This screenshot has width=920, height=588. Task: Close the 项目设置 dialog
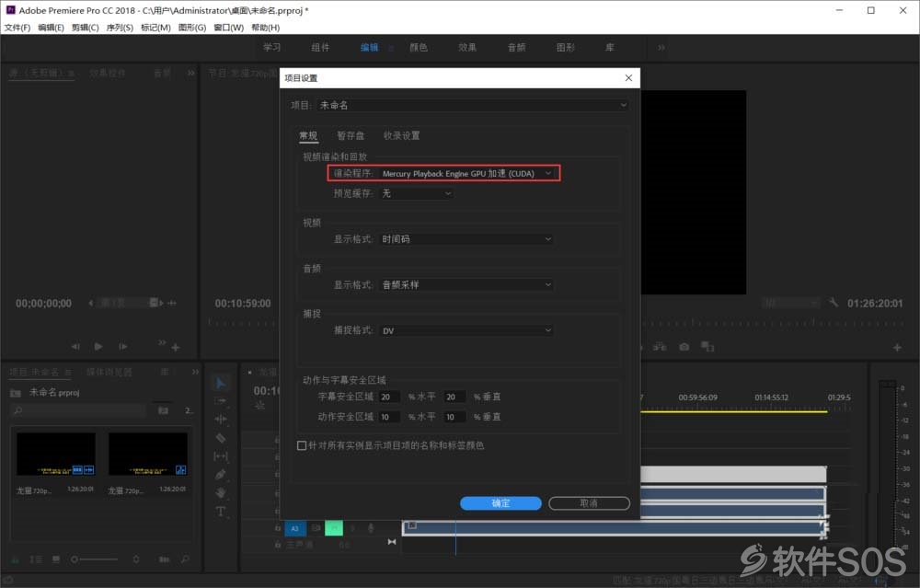[628, 78]
